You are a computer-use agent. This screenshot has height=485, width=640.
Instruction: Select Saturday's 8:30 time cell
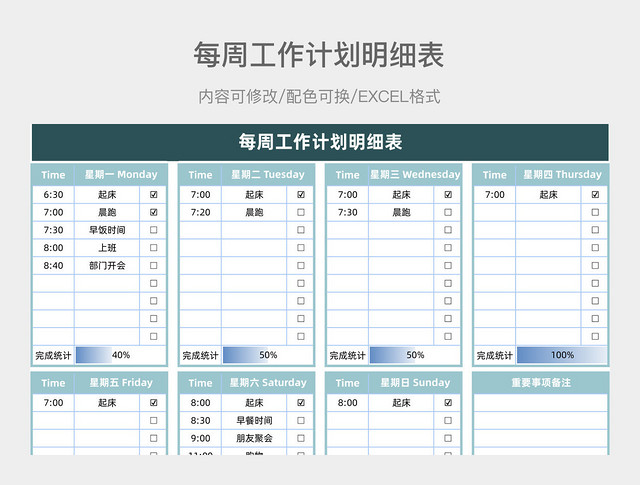pos(200,420)
